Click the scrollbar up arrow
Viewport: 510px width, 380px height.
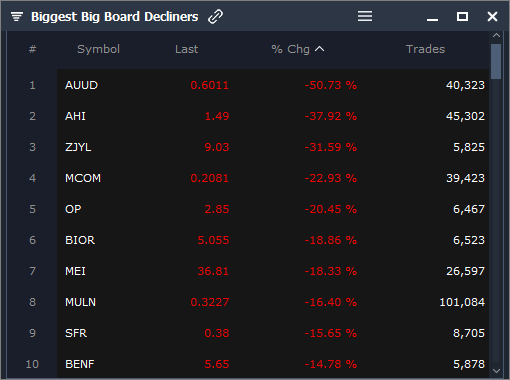tap(496, 35)
